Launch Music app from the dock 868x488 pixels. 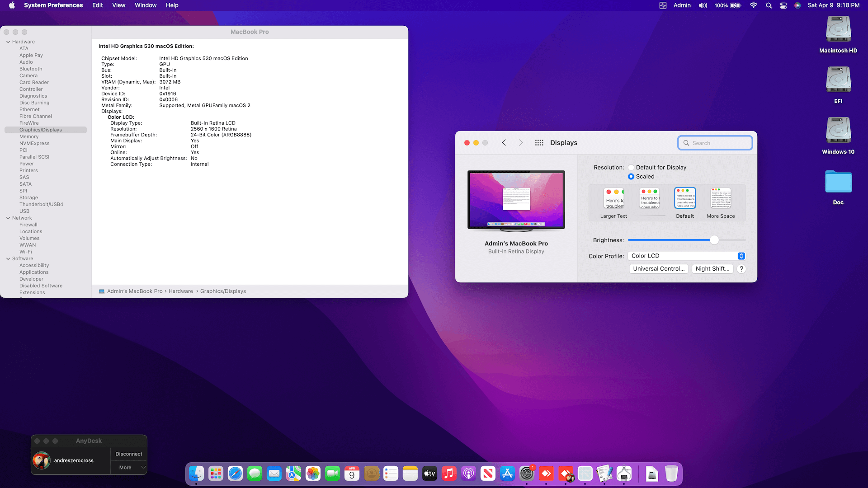tap(449, 474)
